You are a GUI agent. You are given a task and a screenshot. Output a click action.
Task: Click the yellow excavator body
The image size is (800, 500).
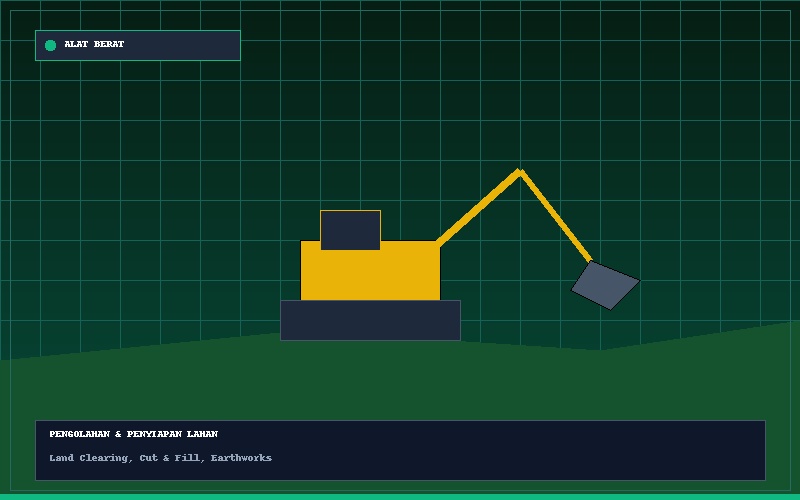[370, 270]
